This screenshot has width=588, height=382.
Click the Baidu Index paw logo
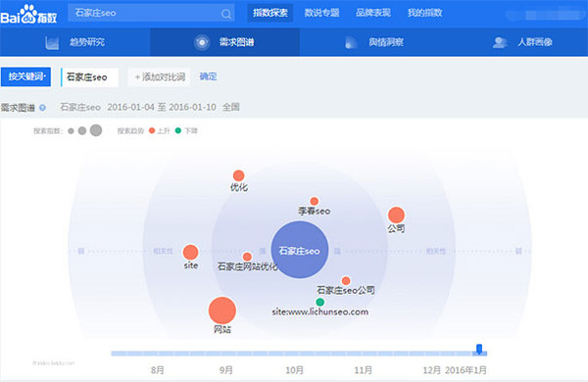tap(28, 15)
